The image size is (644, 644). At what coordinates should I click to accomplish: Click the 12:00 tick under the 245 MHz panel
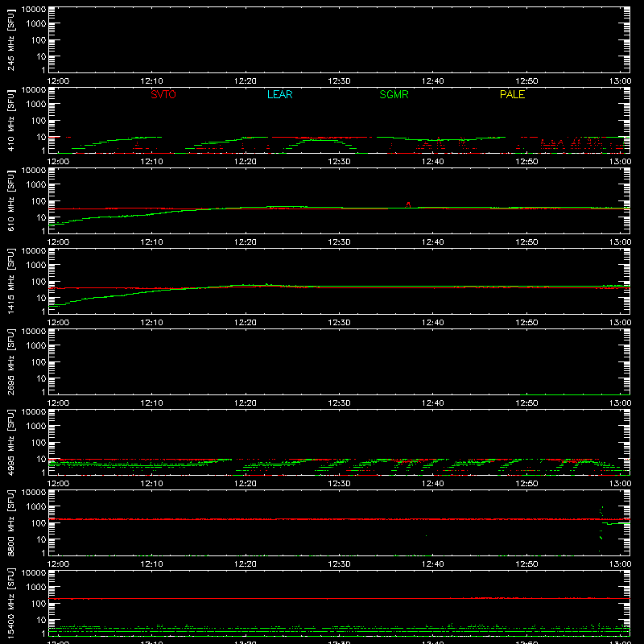(x=58, y=81)
